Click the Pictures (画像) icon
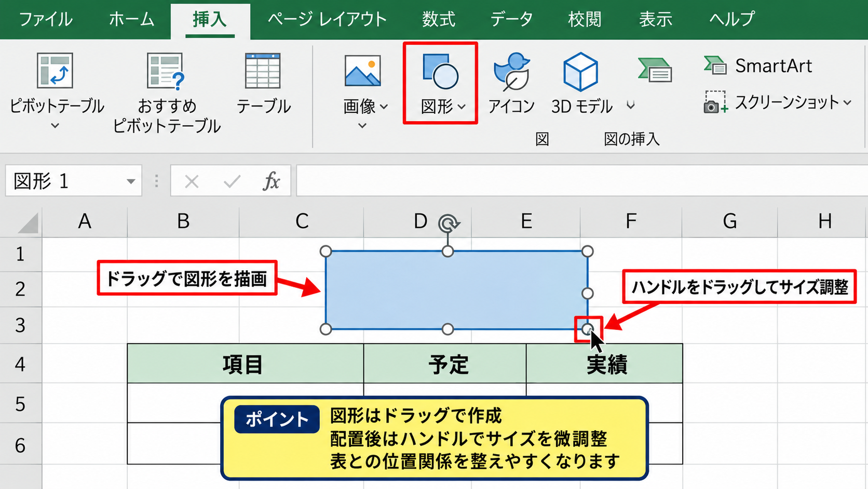This screenshot has width=868, height=489. 362,71
